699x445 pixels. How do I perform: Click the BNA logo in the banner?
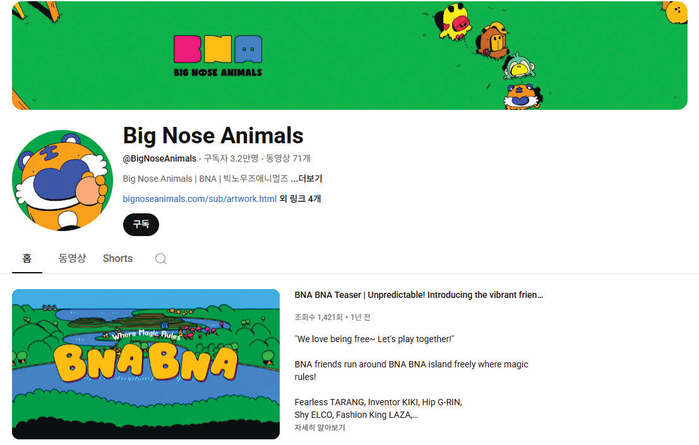218,56
